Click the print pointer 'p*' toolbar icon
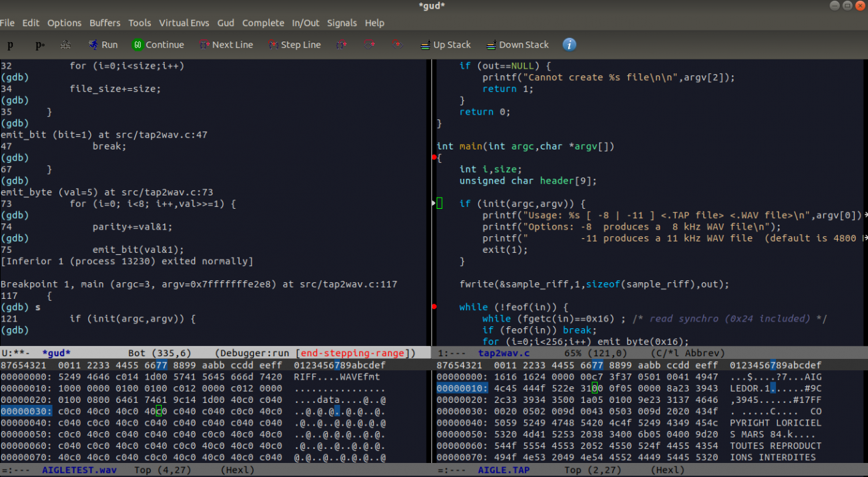 pos(39,45)
